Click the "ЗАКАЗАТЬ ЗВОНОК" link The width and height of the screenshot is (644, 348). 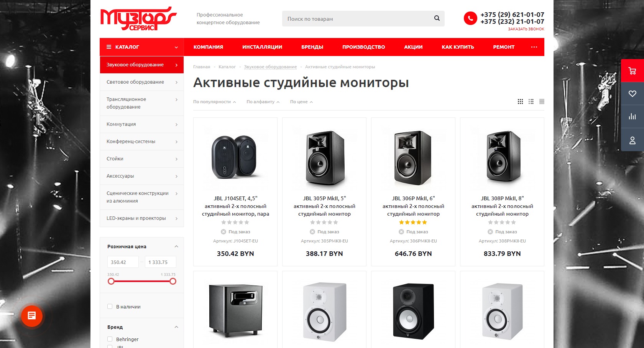[526, 29]
